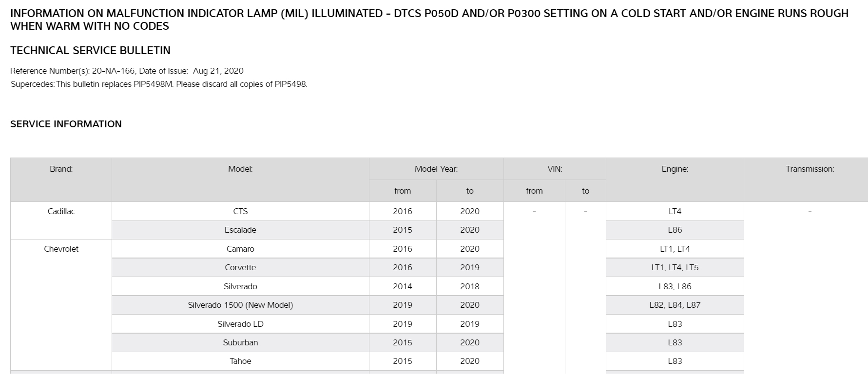Viewport: 868px width, 379px height.
Task: Click the Suburban model cell
Action: (240, 343)
